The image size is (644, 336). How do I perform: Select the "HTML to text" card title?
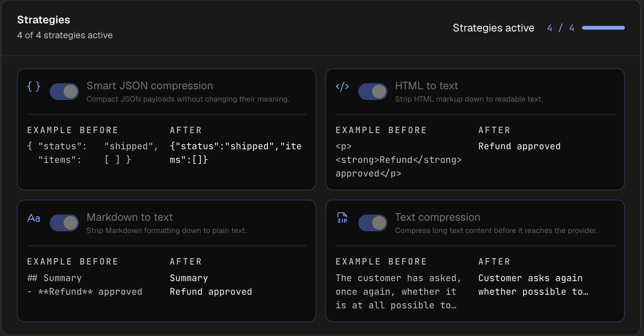426,86
